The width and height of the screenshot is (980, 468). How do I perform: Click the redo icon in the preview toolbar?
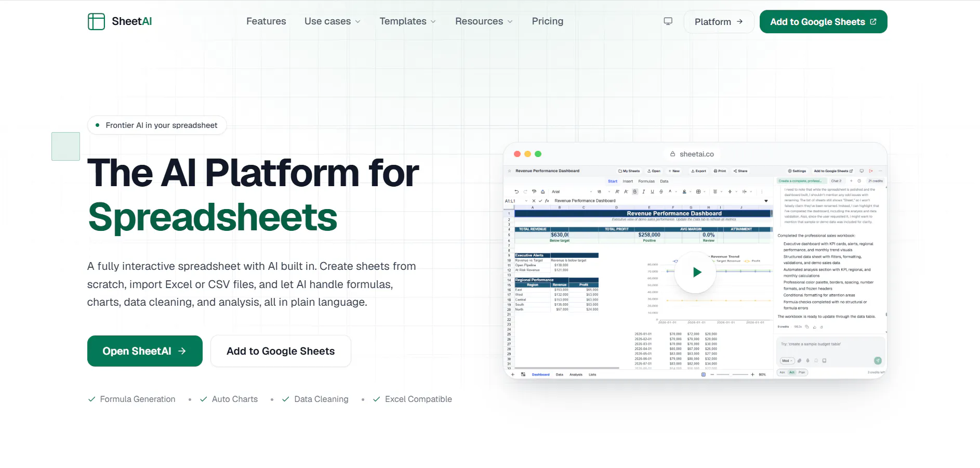(x=525, y=192)
